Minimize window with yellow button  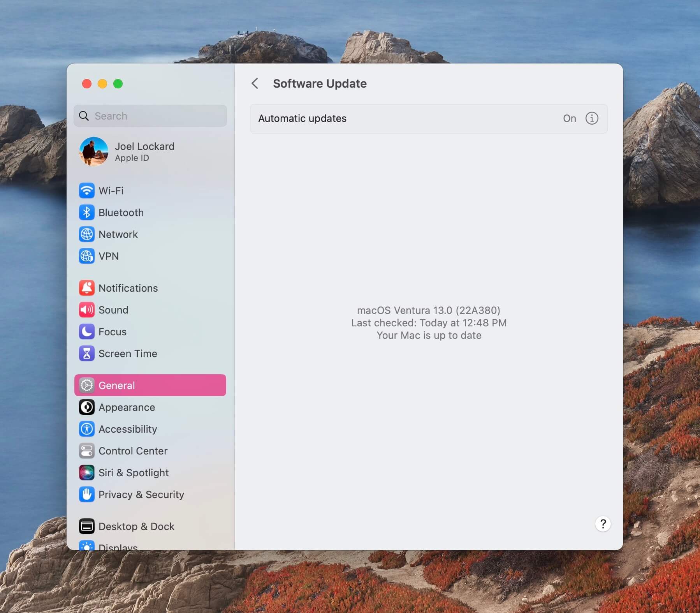102,83
